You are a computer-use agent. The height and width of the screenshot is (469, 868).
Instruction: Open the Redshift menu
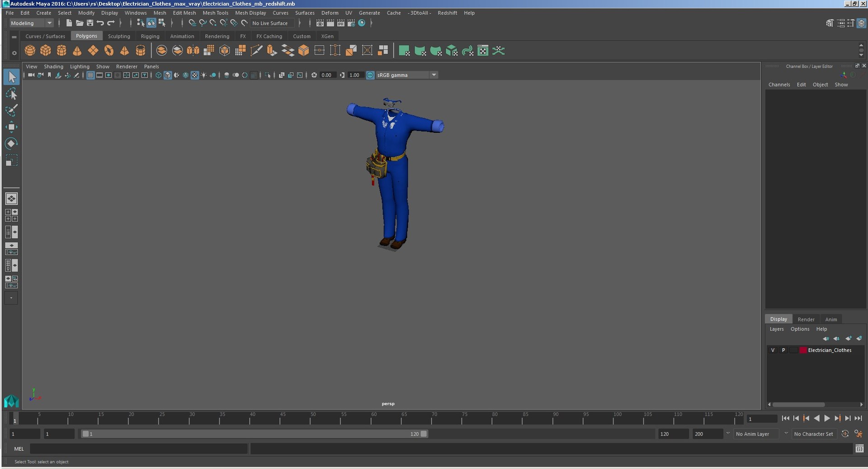point(447,13)
